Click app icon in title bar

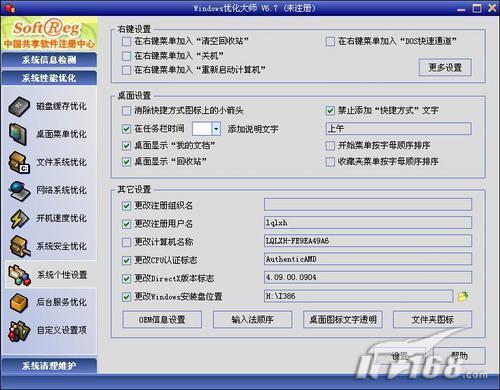tap(10, 8)
